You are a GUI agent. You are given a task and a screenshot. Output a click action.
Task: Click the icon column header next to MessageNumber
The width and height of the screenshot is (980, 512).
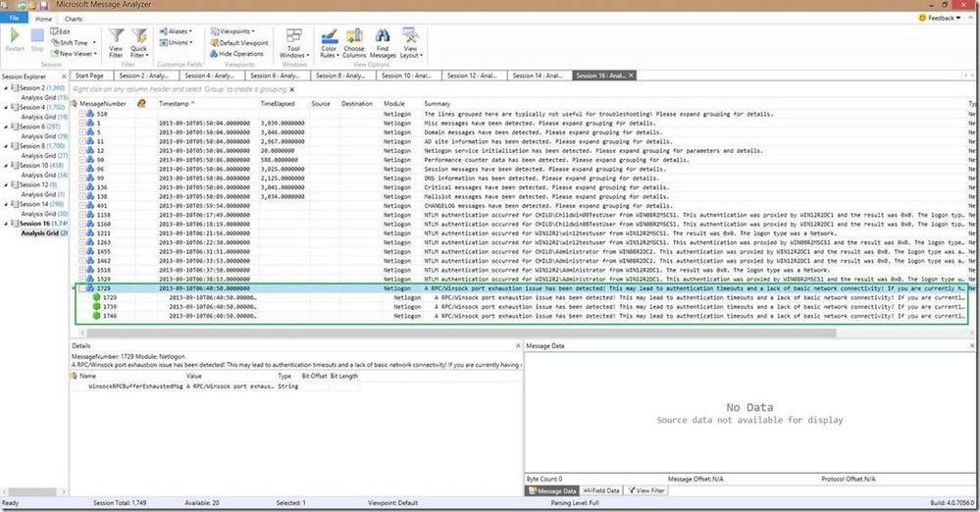tap(142, 103)
